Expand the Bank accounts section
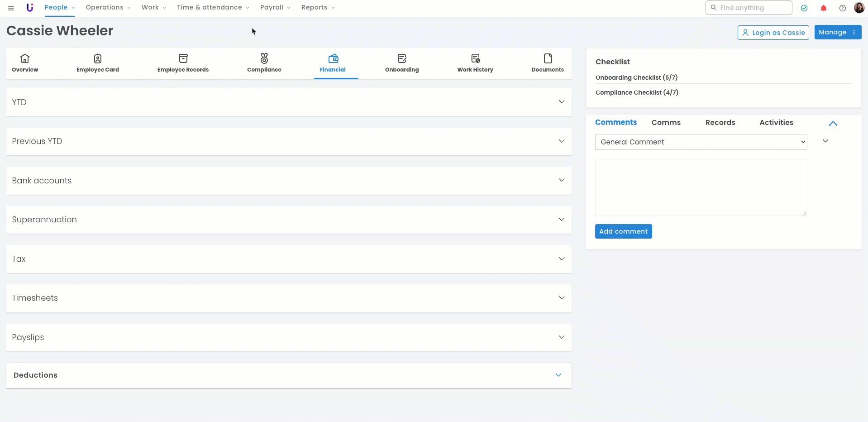The width and height of the screenshot is (868, 422). tap(561, 180)
